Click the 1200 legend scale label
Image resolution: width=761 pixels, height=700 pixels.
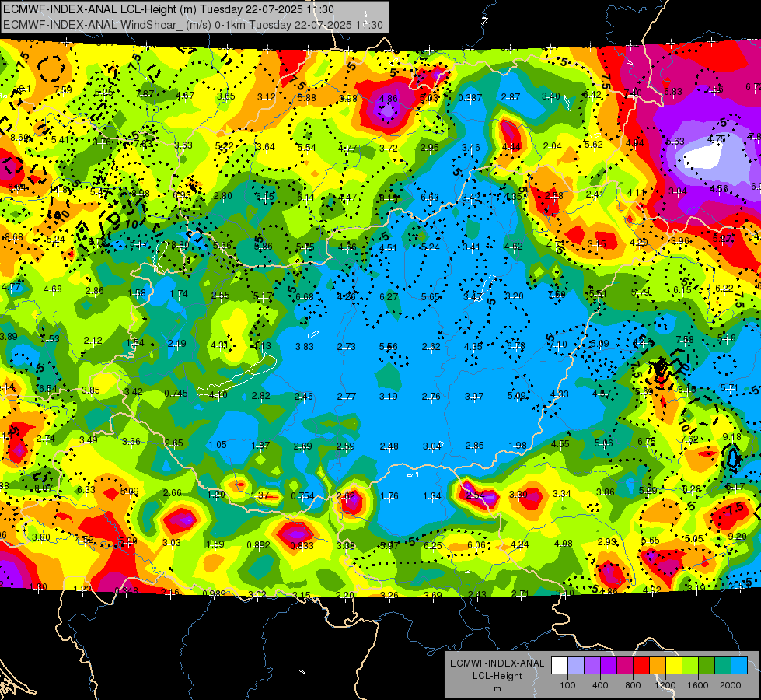click(665, 685)
